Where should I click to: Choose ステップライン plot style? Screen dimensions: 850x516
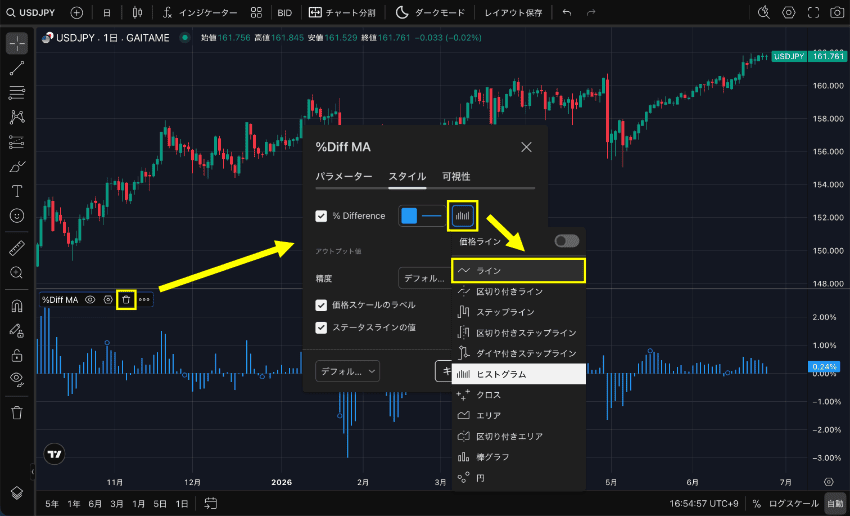(x=518, y=312)
